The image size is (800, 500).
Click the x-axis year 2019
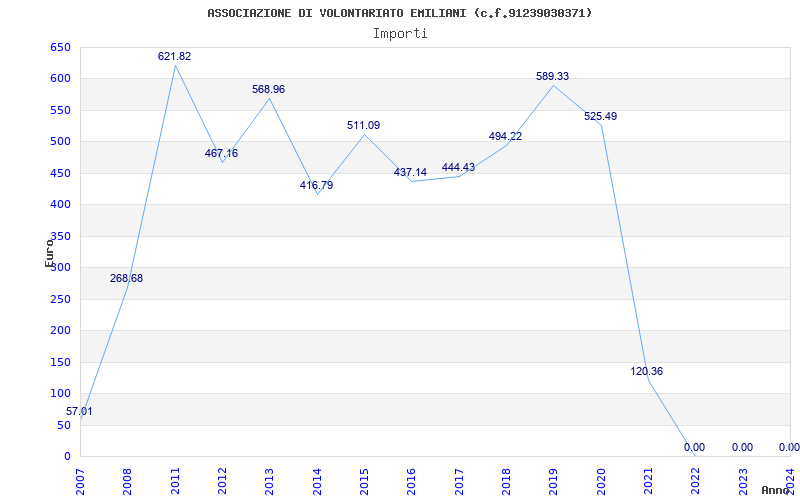tap(554, 482)
